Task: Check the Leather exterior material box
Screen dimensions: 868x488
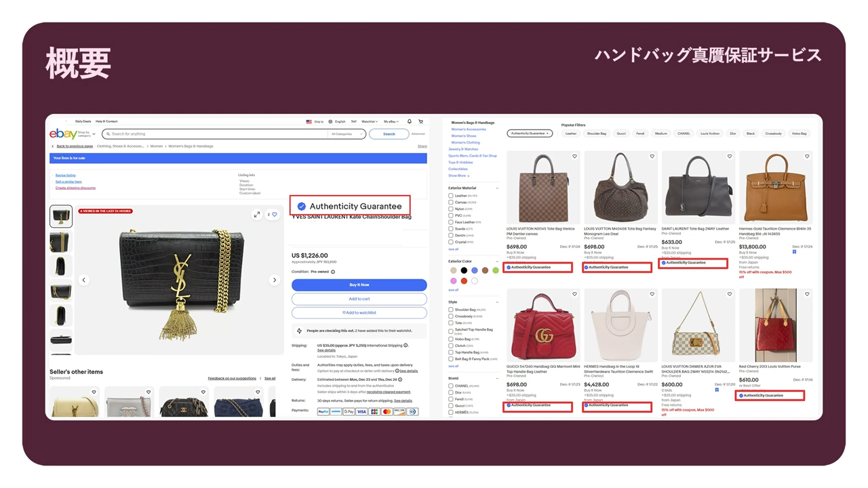Action: point(451,196)
